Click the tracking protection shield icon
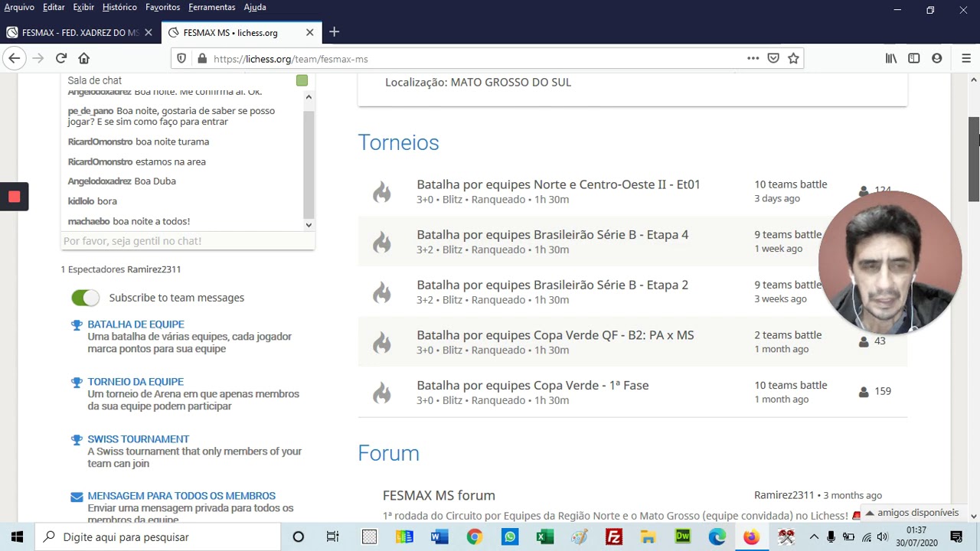 [181, 58]
